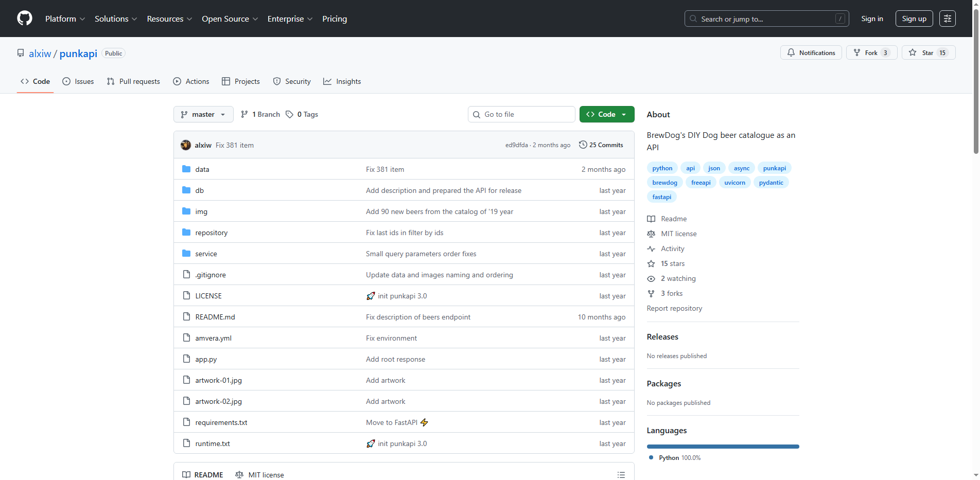Click the GitHub logo icon

pos(25,19)
